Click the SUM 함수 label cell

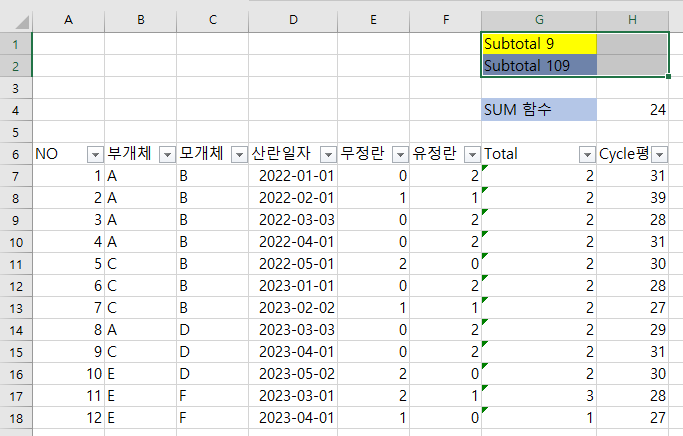(x=539, y=110)
